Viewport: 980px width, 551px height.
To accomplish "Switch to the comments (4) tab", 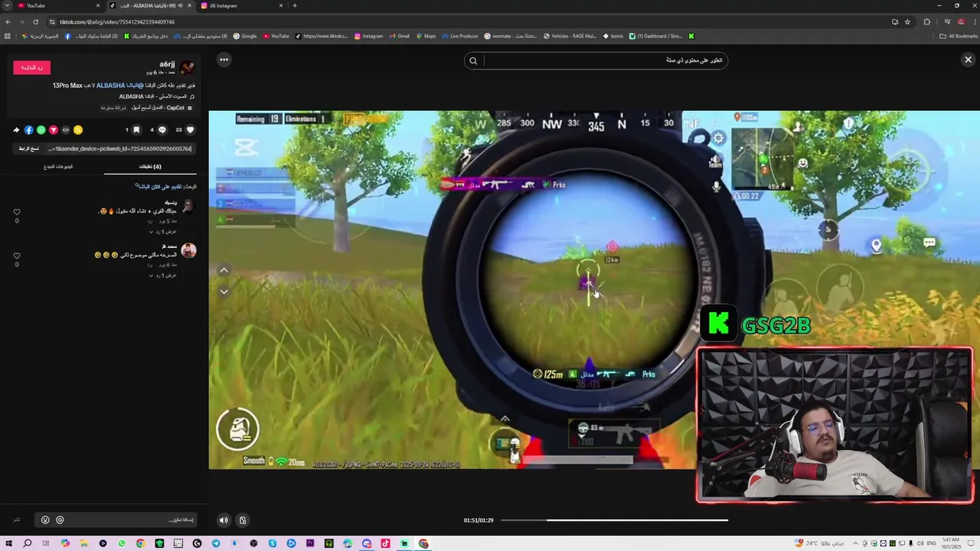I will 150,167.
